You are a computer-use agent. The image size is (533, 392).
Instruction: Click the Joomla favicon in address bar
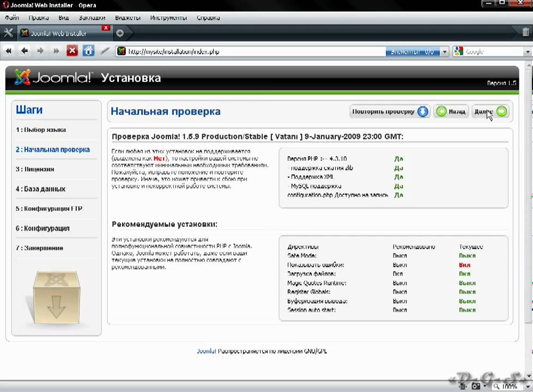coord(122,51)
